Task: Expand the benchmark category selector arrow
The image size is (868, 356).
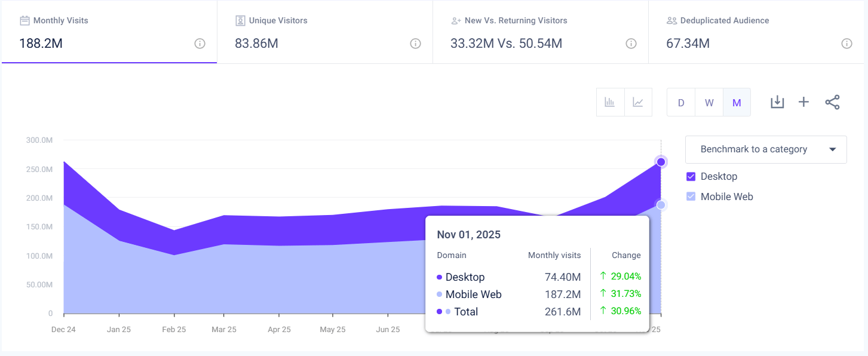Action: [833, 149]
